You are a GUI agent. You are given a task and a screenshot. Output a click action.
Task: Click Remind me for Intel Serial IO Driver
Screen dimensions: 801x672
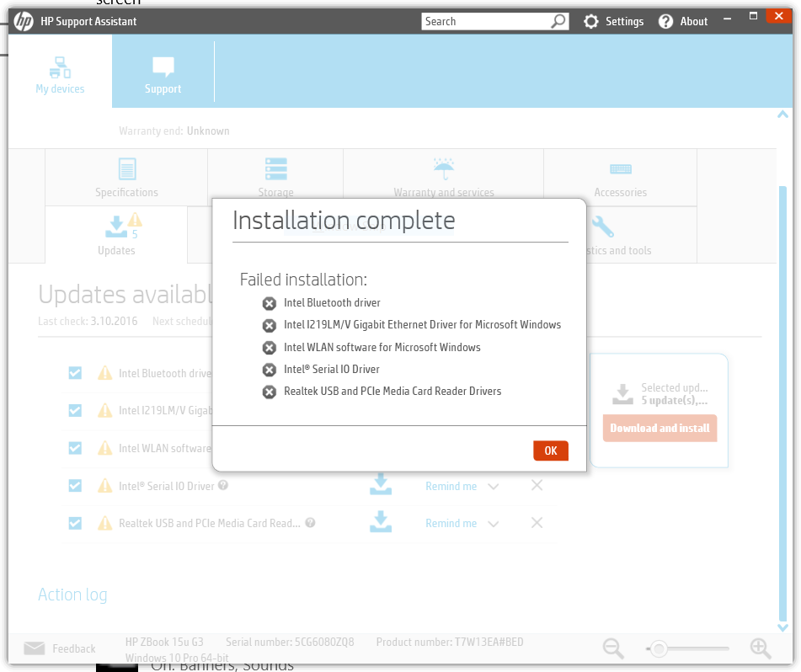pos(451,486)
